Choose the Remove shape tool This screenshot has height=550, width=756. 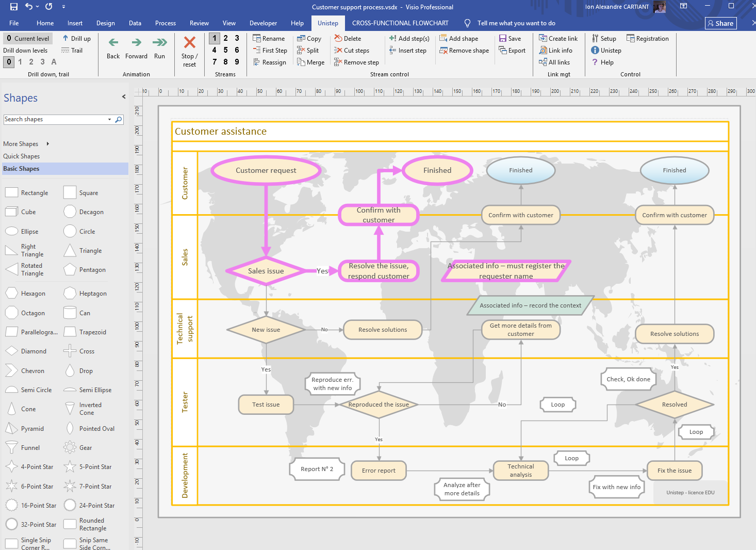(464, 51)
